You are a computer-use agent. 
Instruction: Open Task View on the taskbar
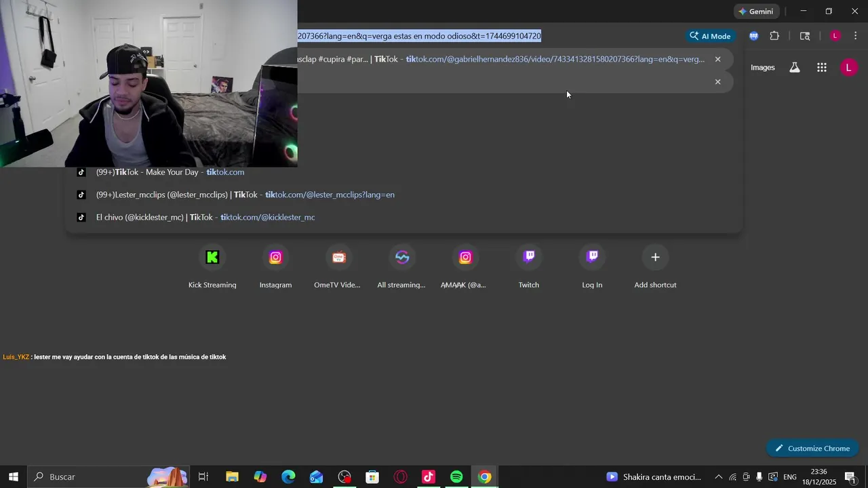[x=203, y=476]
